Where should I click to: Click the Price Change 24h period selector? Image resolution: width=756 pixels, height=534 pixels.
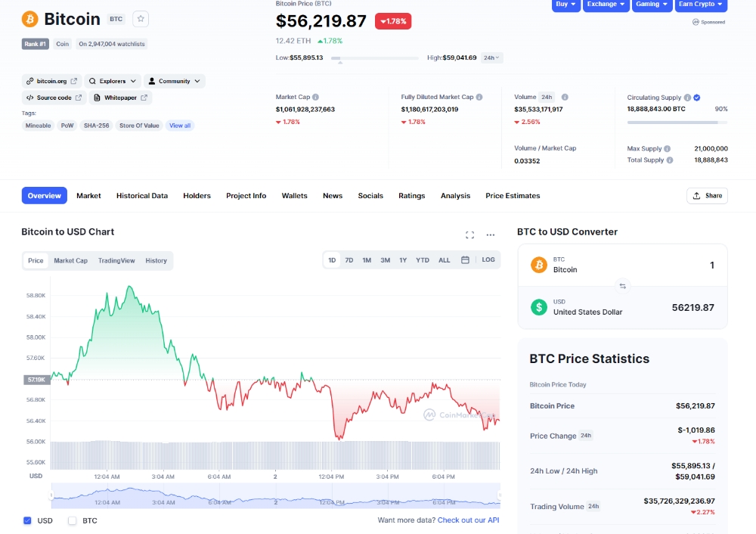tap(586, 436)
